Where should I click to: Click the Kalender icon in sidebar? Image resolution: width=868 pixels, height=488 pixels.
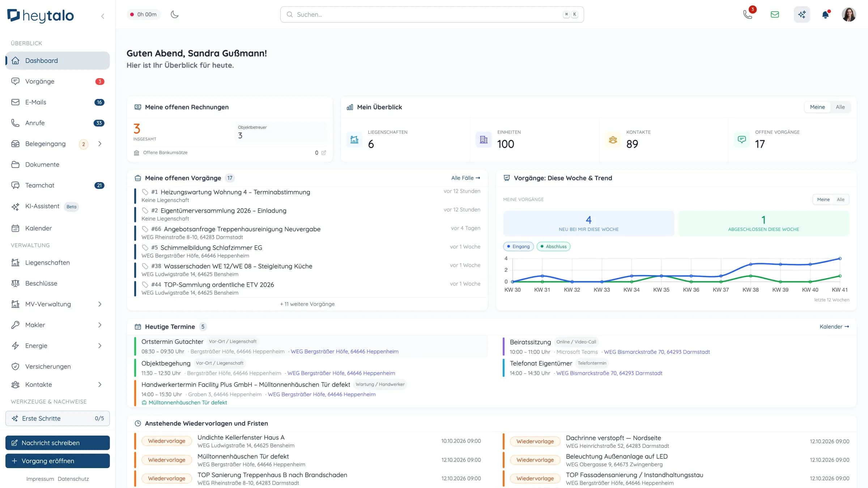(x=15, y=228)
